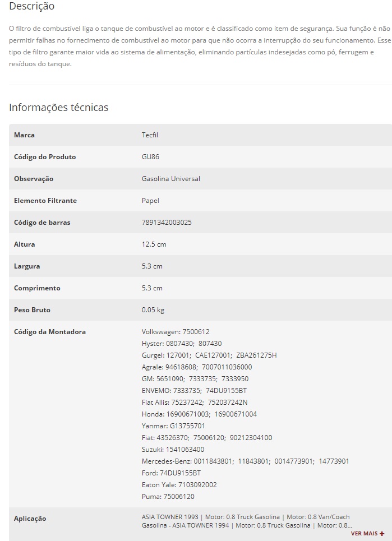Click the Mercedes-Benz manufacturer codes line
This screenshot has width=392, height=541.
[245, 461]
